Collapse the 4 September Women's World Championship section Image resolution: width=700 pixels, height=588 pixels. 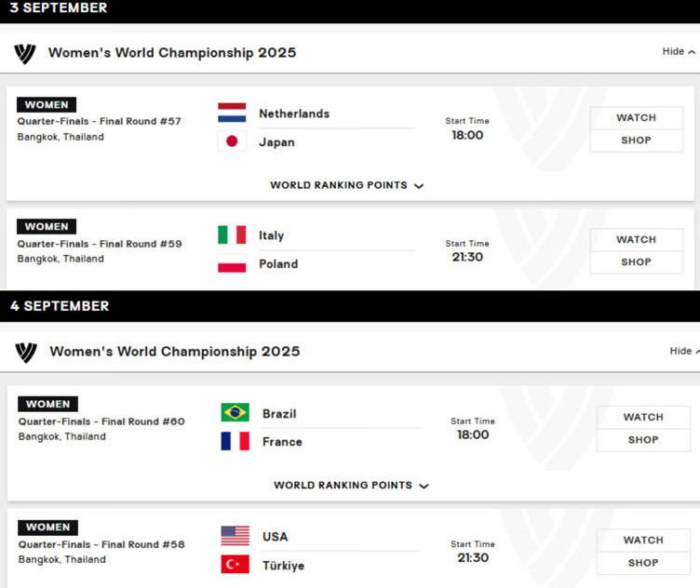pos(682,352)
